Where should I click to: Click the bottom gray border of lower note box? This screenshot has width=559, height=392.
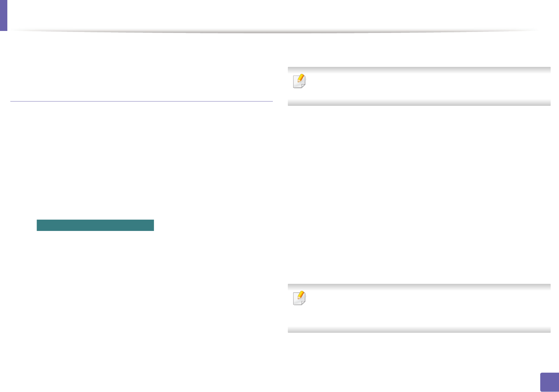pyautogui.click(x=419, y=330)
